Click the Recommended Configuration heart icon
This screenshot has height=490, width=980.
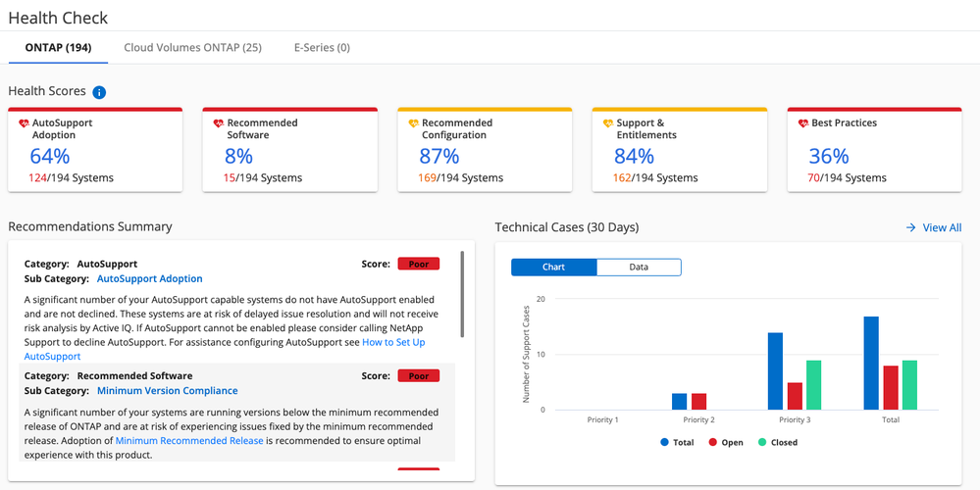(414, 124)
